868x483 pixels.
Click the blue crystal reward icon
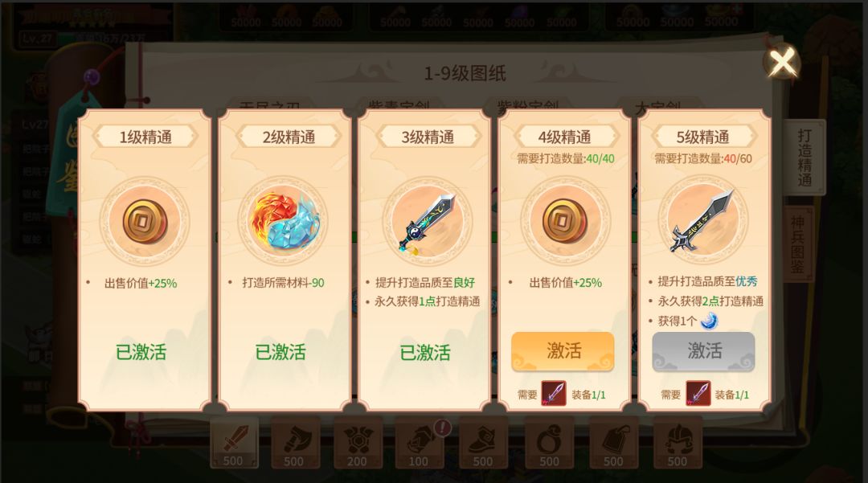[x=709, y=321]
